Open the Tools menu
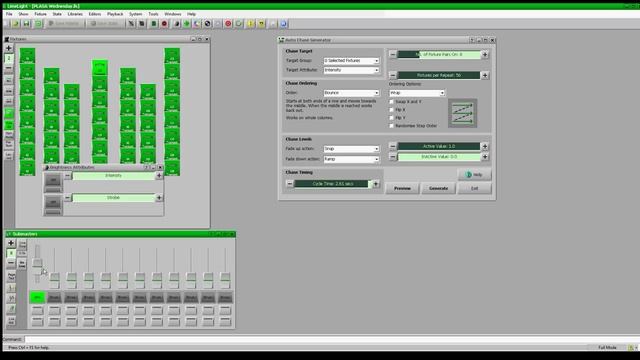The image size is (640, 360). [153, 14]
